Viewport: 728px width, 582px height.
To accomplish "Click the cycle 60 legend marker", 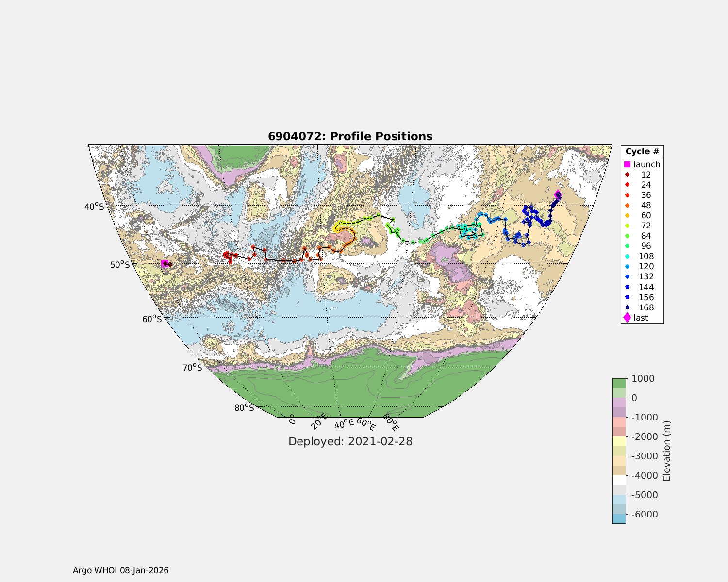I will tap(627, 215).
